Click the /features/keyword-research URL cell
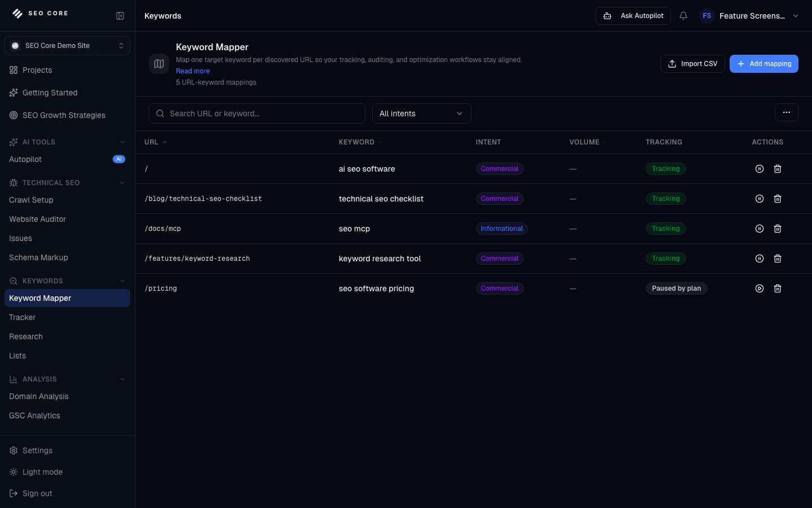This screenshot has width=812, height=508. pos(197,259)
